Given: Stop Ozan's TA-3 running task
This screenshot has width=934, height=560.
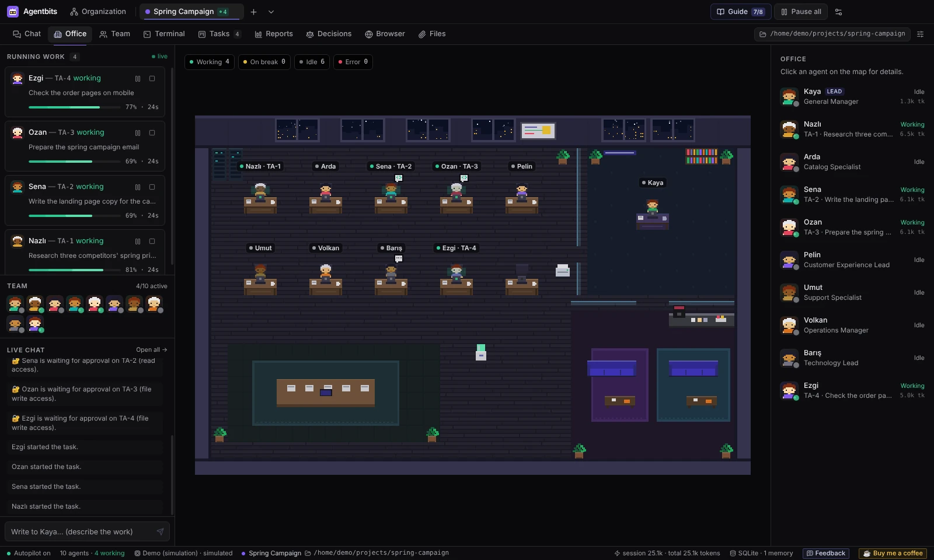Looking at the screenshot, I should [152, 132].
